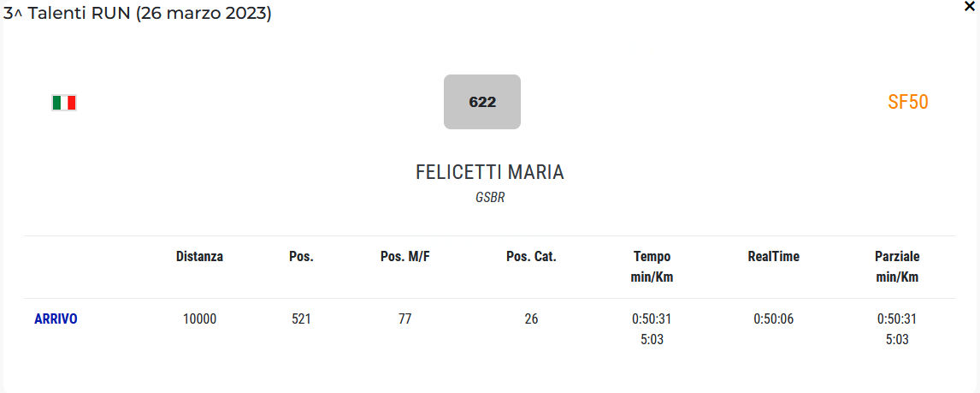Click the gender position value 77
This screenshot has width=980, height=393.
[404, 319]
